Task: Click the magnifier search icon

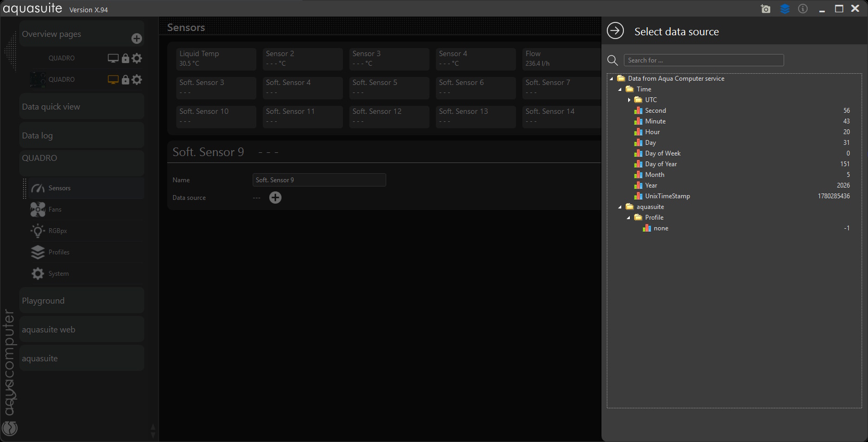Action: (x=613, y=60)
